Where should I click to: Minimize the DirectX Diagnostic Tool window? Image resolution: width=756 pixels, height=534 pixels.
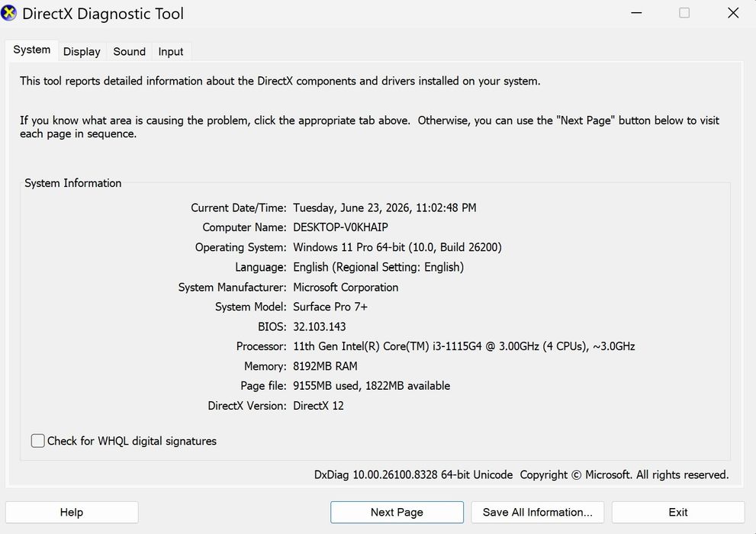(636, 13)
